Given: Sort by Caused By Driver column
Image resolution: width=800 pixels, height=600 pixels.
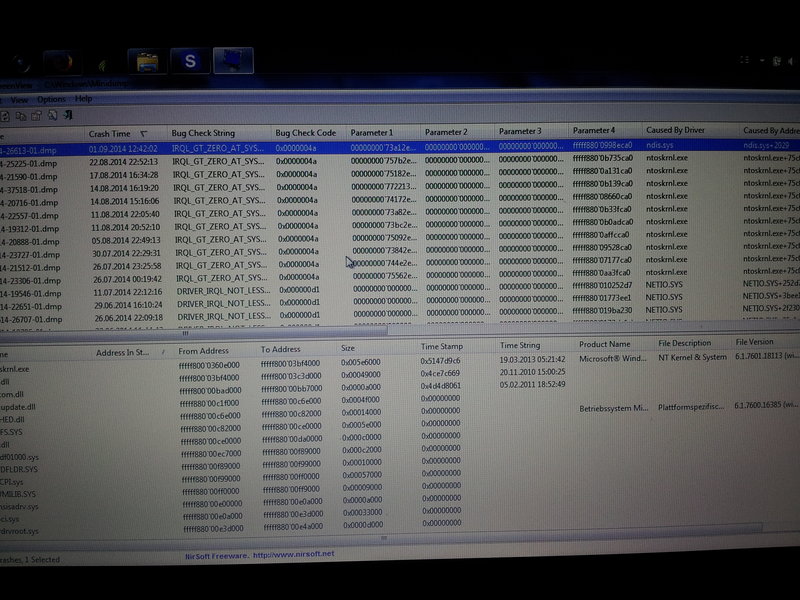Looking at the screenshot, I should 673,131.
